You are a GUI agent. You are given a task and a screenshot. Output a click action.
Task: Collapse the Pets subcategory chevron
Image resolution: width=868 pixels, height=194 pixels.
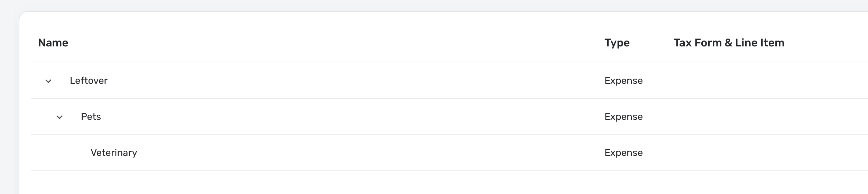tap(59, 117)
